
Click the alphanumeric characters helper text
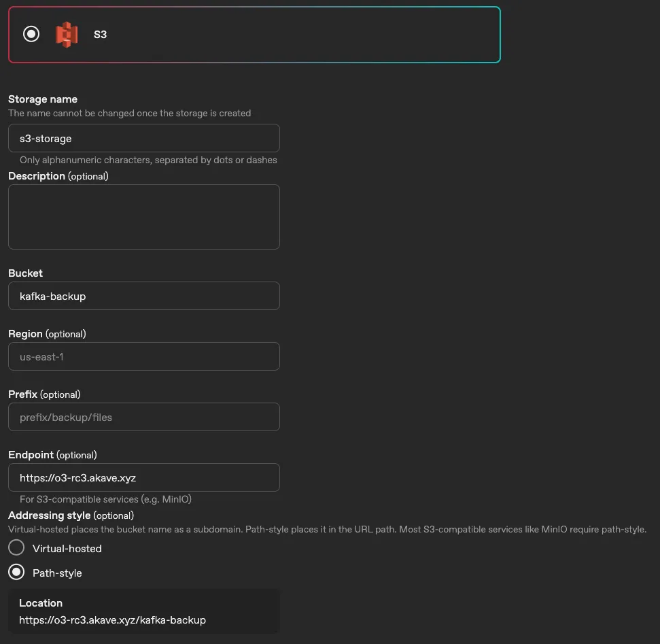pos(148,160)
